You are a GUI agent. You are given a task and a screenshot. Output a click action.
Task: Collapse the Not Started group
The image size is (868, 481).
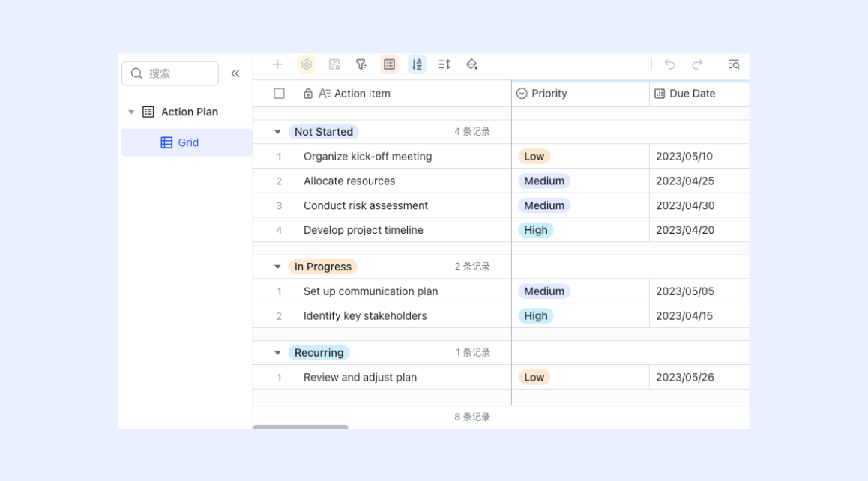[277, 132]
